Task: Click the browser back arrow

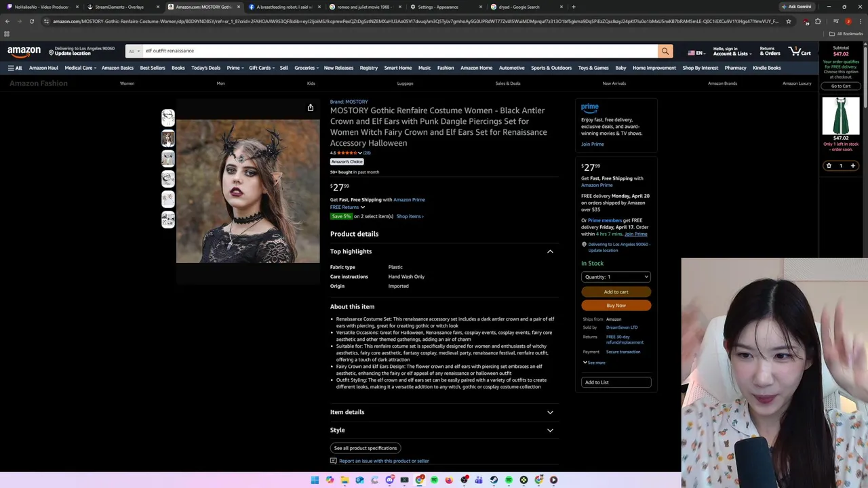Action: (7, 21)
